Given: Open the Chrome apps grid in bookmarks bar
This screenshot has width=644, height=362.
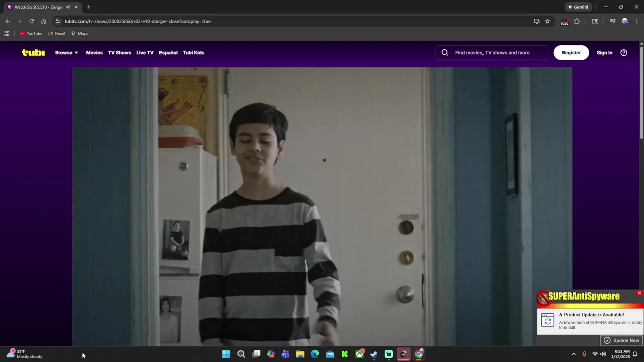Looking at the screenshot, I should (7, 34).
